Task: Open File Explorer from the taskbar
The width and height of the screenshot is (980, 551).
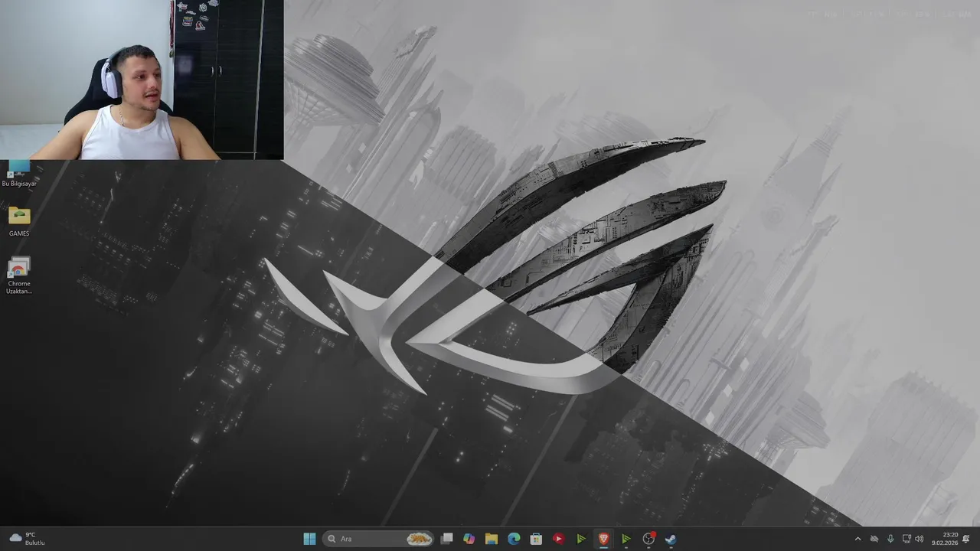Action: (492, 539)
